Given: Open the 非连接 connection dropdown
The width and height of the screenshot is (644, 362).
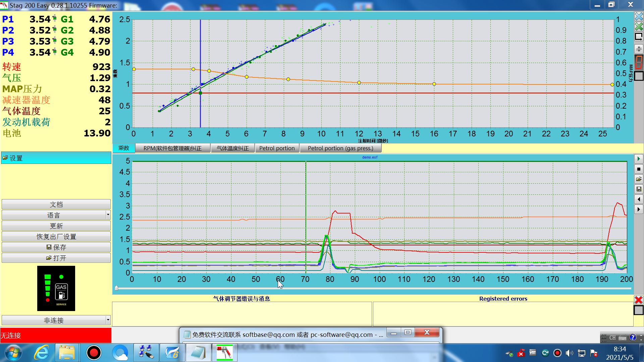Looking at the screenshot, I should [108, 320].
